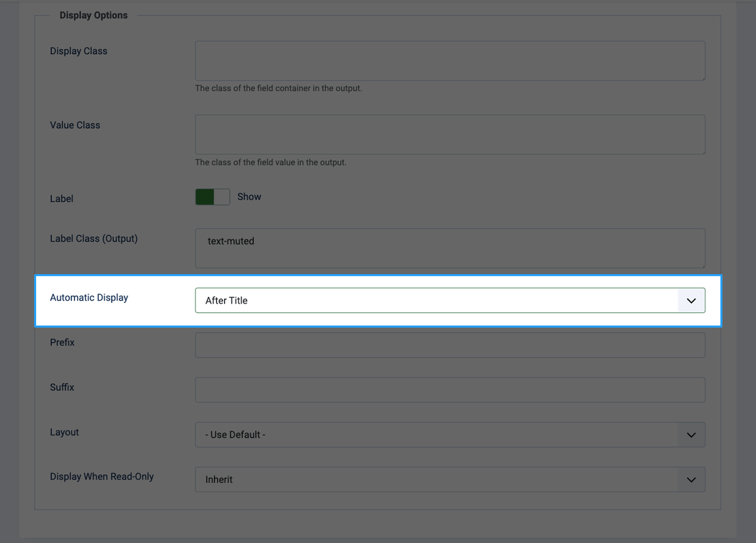756x543 pixels.
Task: Click the Label Class (Output) text area
Action: click(450, 248)
